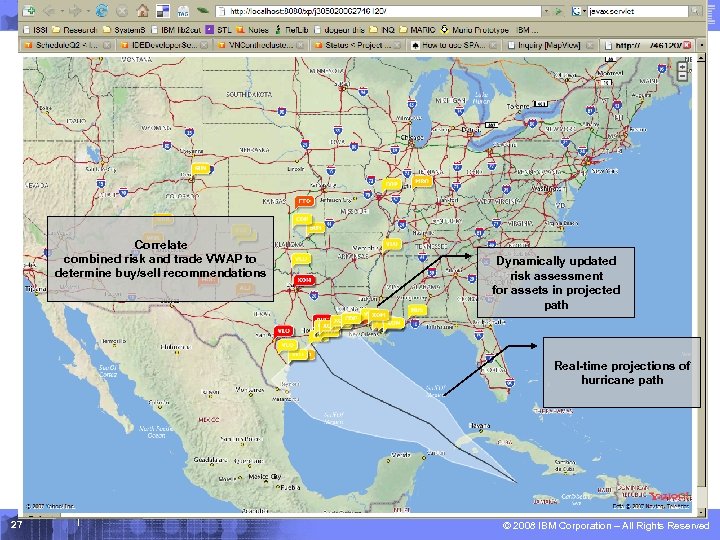The width and height of the screenshot is (720, 540).
Task: Click the dogear this bookmarklet
Action: pos(339,30)
